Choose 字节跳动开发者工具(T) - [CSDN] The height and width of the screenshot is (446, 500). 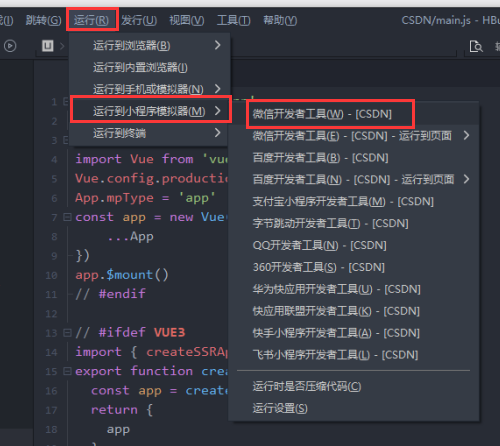355,223
